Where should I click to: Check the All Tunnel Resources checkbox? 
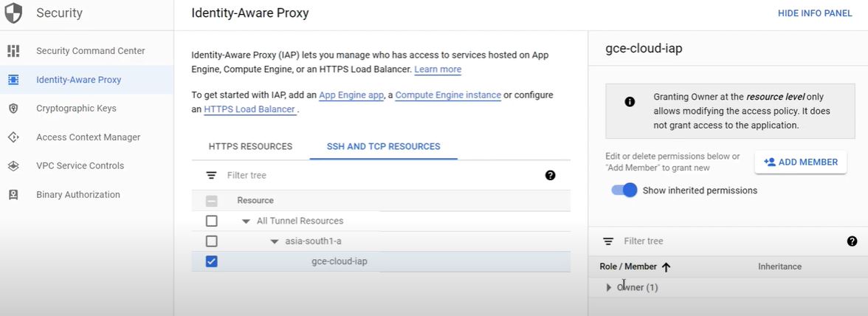(x=212, y=221)
